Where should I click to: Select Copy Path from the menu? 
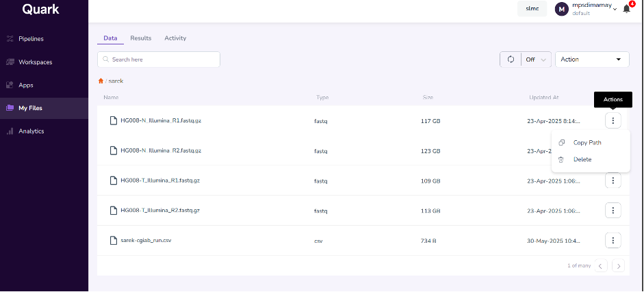pos(587,142)
